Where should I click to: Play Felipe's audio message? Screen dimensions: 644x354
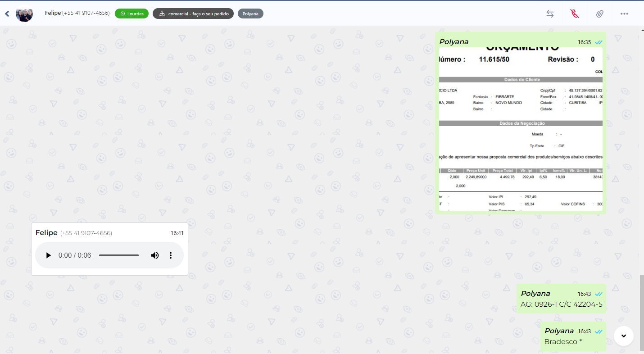pos(49,255)
